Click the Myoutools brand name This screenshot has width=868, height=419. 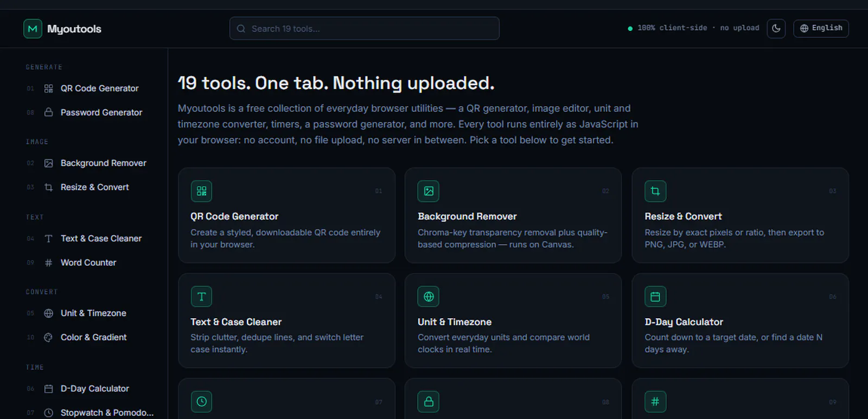(74, 29)
